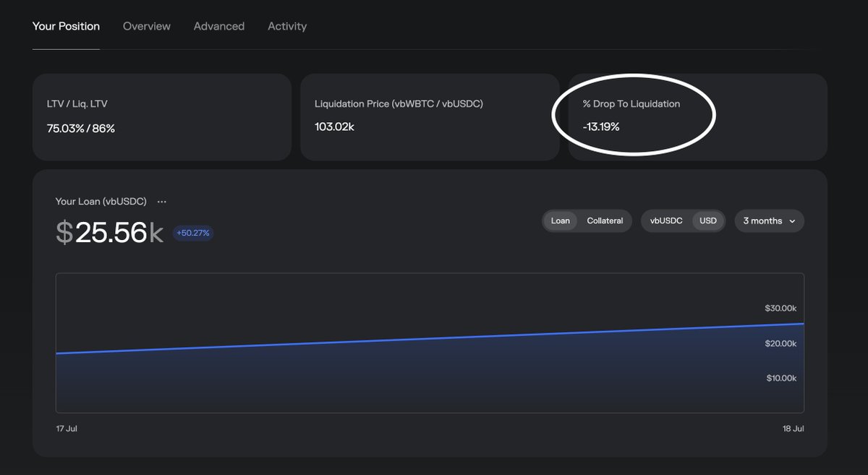Switch the unit display to USD

pyautogui.click(x=708, y=221)
